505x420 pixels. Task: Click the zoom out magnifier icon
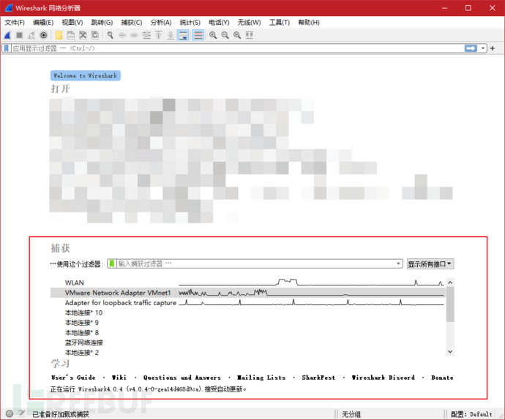tap(225, 35)
